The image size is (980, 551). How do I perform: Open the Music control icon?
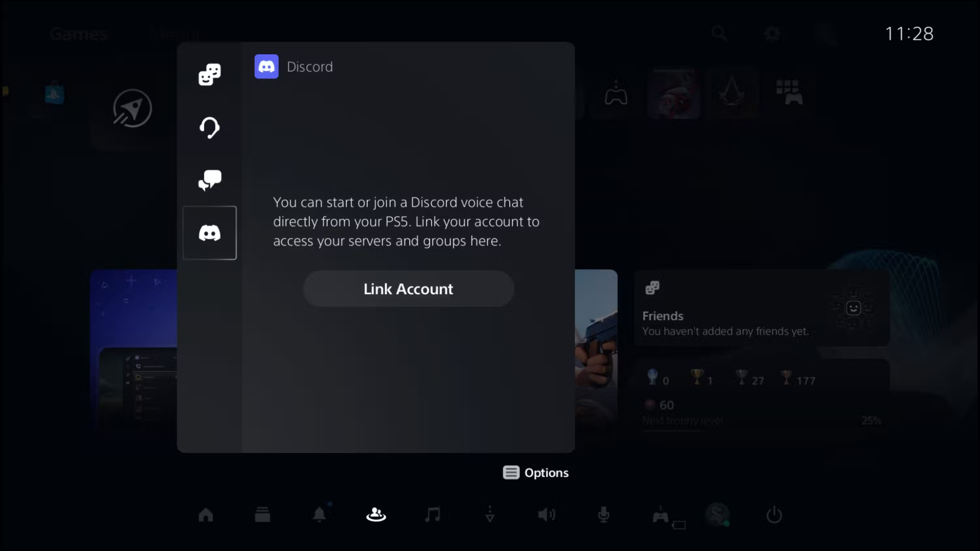click(x=433, y=515)
